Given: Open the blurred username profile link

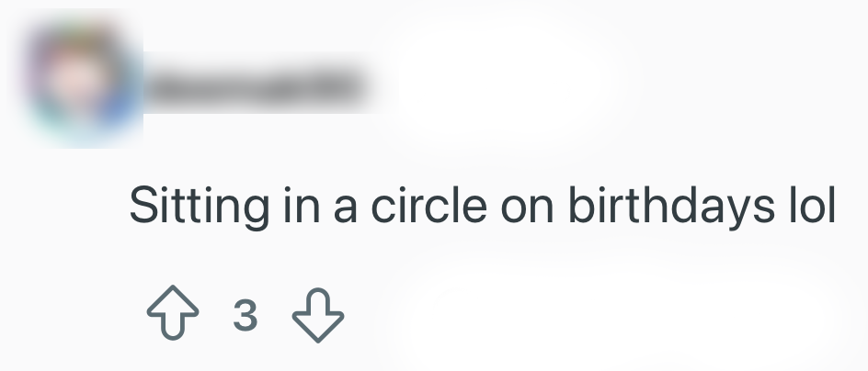Looking at the screenshot, I should pos(255,87).
